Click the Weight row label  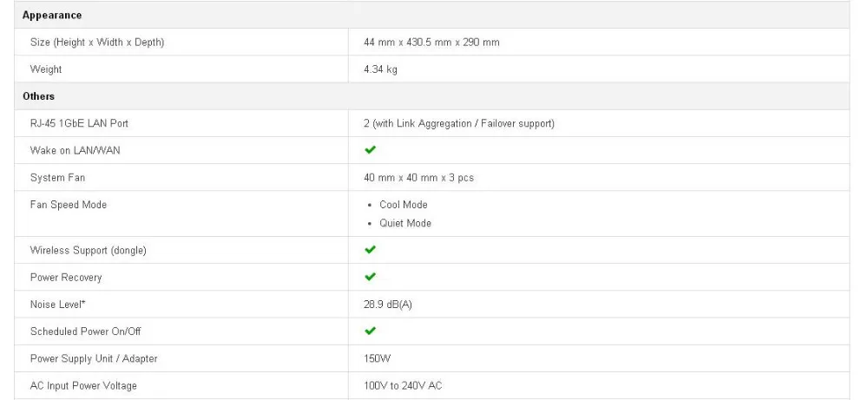46,69
